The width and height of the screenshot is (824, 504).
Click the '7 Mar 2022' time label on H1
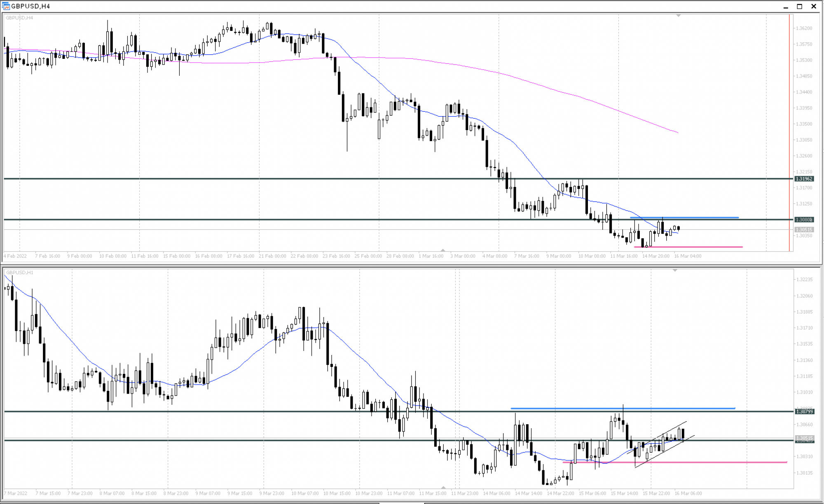tap(15, 493)
